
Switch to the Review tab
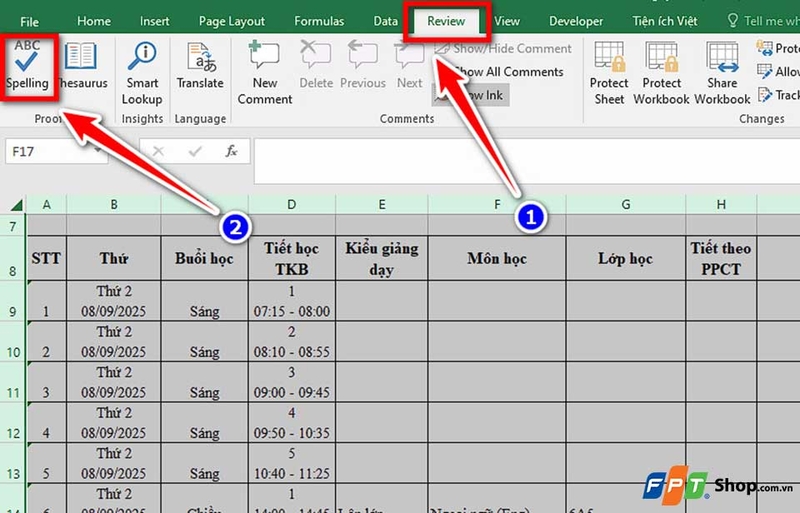[x=446, y=21]
